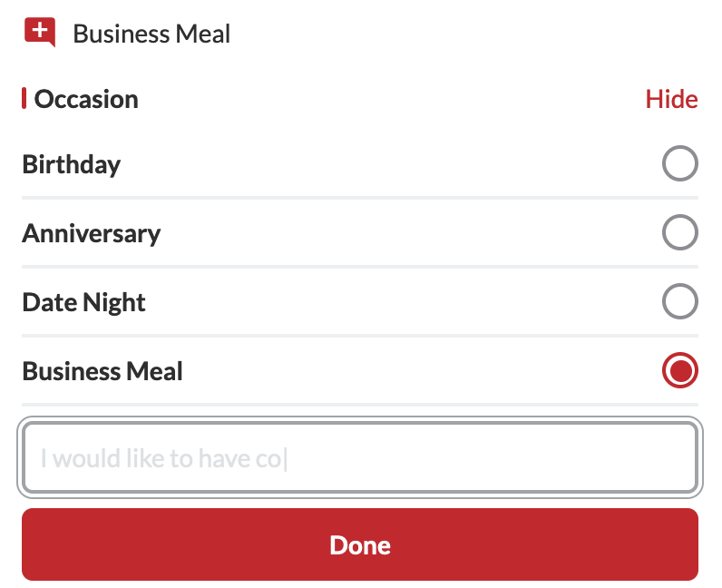Click the placeholder text "I would like to have co"

point(161,458)
